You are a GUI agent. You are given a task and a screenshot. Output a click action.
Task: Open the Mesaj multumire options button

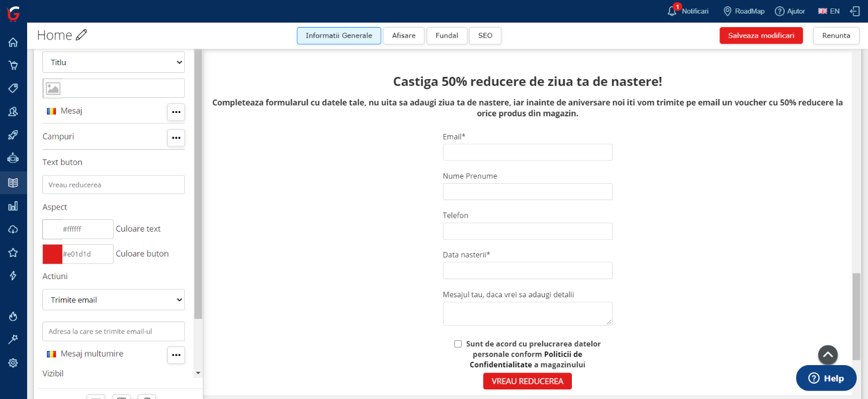(x=176, y=355)
